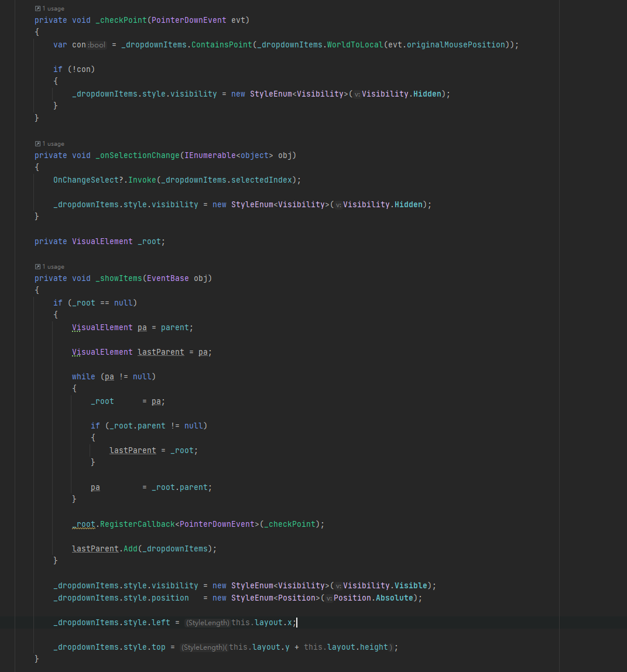This screenshot has width=627, height=672.
Task: Click the usage icon above _showItems method
Action: [38, 266]
